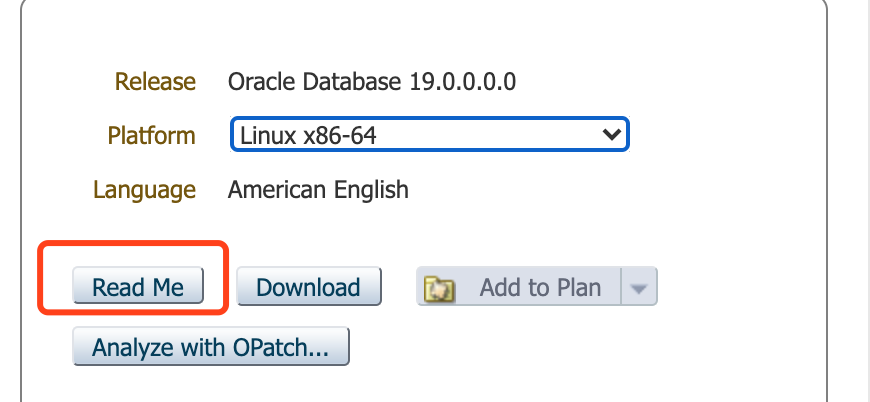
Task: Open the Add to Plan dropdown arrow
Action: click(x=639, y=288)
